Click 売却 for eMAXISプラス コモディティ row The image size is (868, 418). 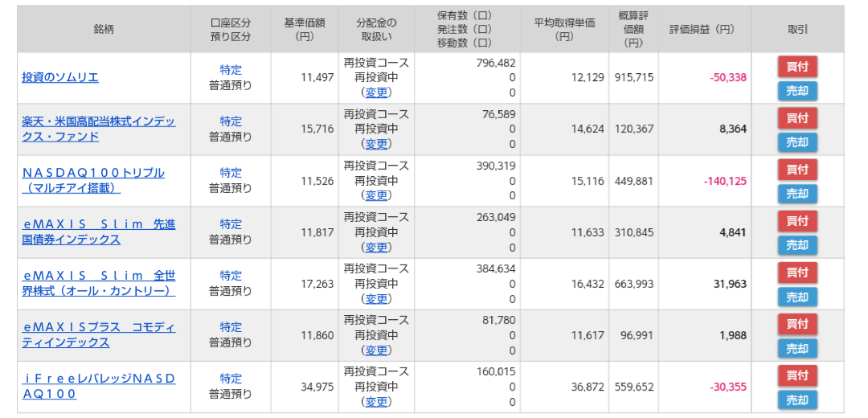(797, 349)
